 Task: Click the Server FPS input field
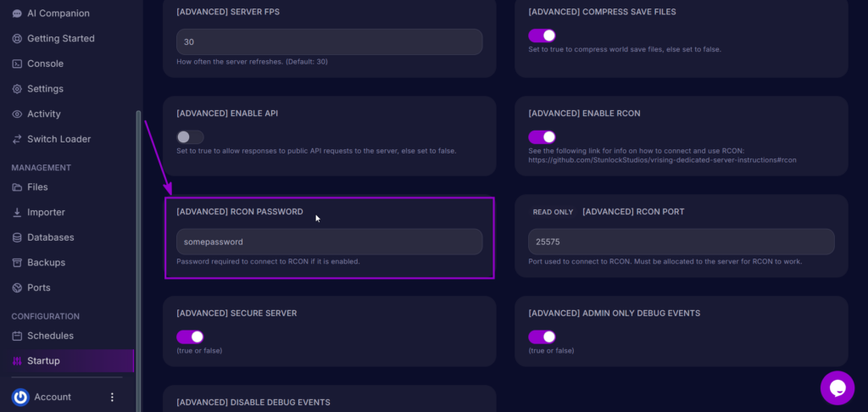click(x=330, y=42)
